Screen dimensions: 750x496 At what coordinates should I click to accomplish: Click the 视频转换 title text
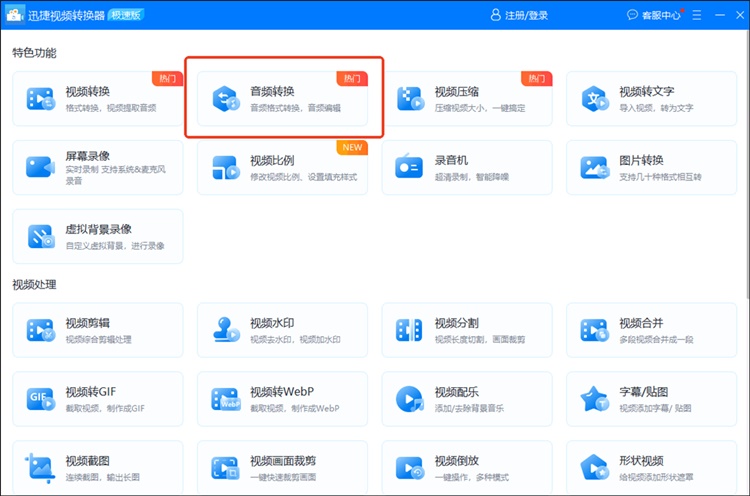tap(88, 91)
